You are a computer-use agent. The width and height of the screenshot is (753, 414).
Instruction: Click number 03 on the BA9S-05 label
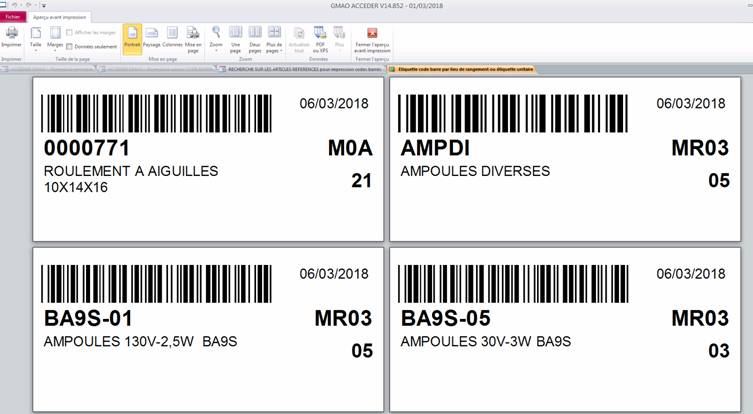719,351
